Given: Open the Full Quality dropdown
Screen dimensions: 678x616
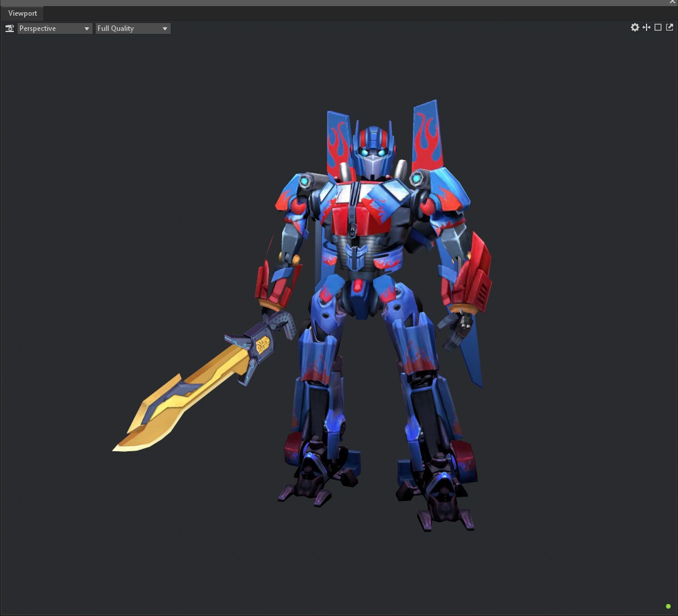Looking at the screenshot, I should click(x=133, y=28).
